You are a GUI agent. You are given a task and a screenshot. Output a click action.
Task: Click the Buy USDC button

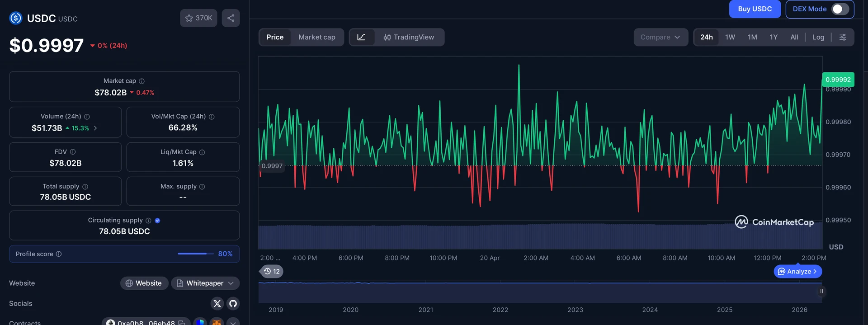(755, 9)
